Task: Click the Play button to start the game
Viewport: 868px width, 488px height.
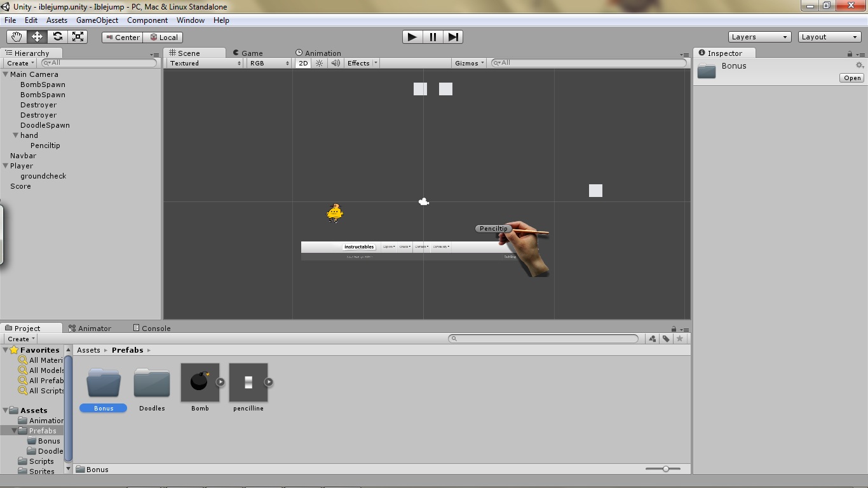Action: pos(412,37)
